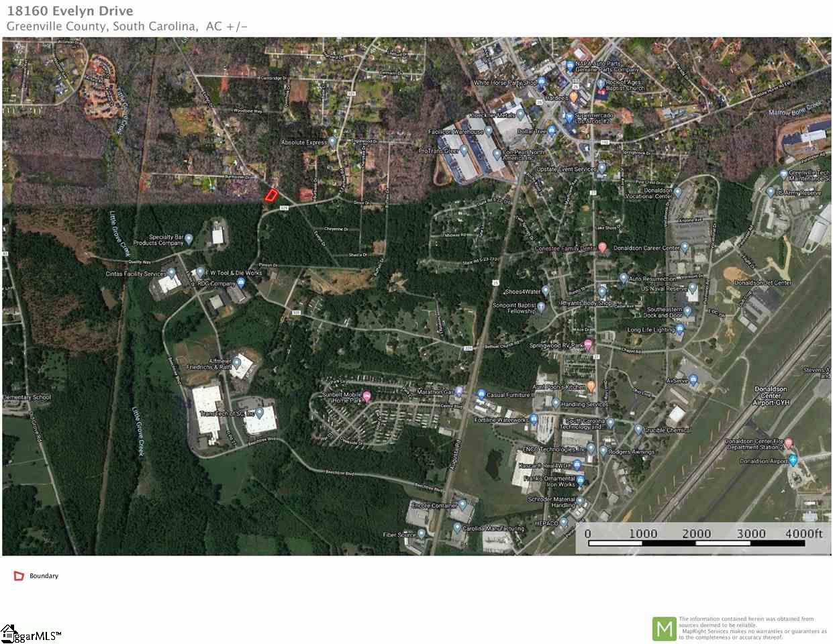
Task: Click the 18160 Evelyn Drive title
Action: (70, 11)
